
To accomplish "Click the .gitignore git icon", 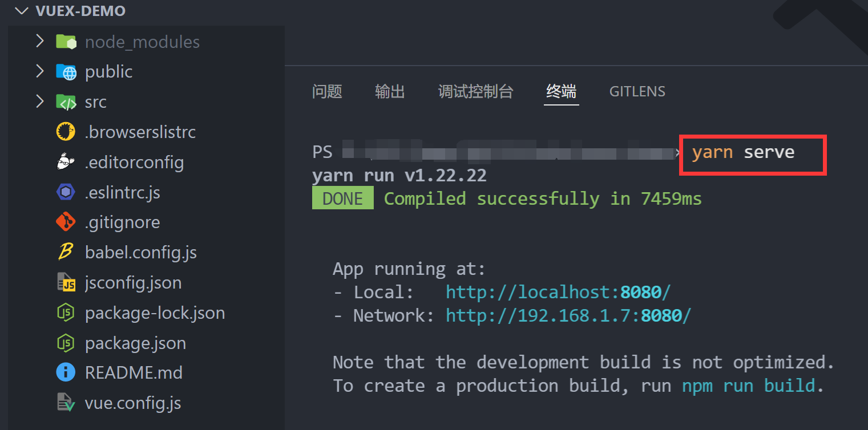I will [66, 222].
